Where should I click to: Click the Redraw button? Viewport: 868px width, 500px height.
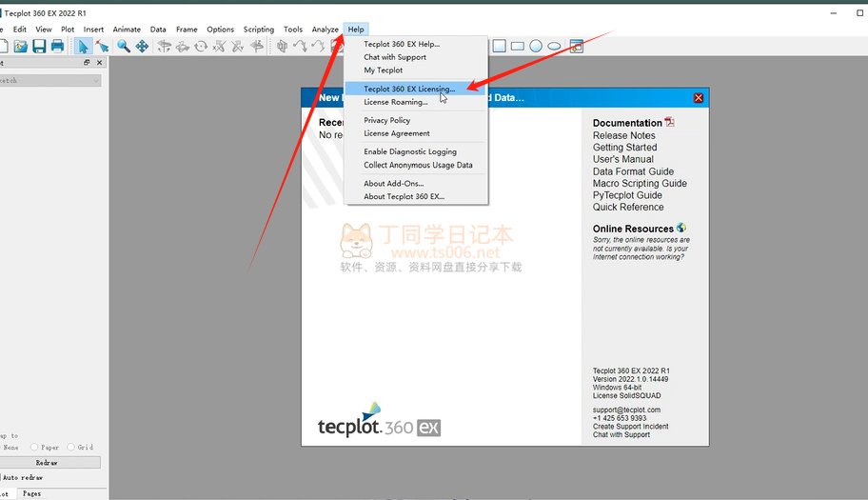[49, 462]
